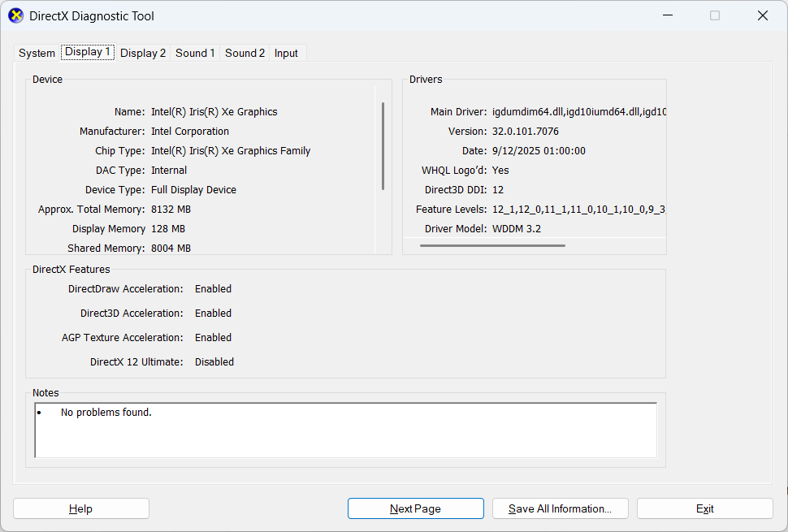This screenshot has height=532, width=788.
Task: Click the Direct3D DDI value '12'
Action: tap(498, 190)
